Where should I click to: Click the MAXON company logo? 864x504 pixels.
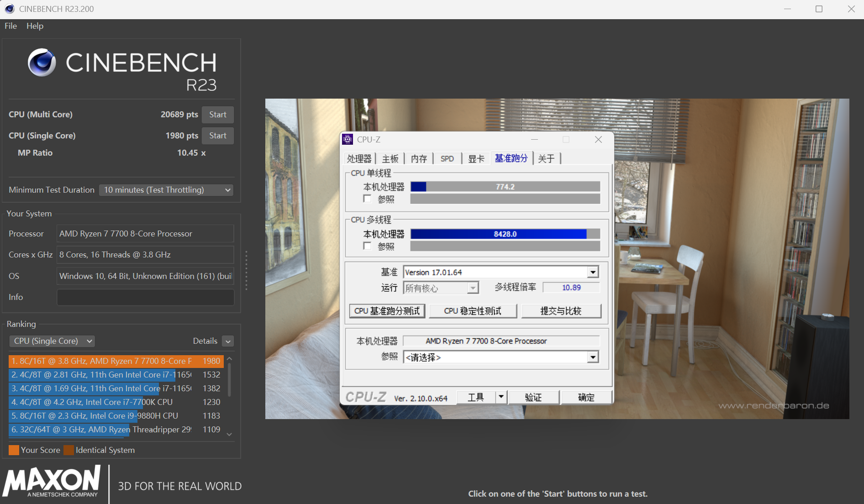pyautogui.click(x=52, y=481)
